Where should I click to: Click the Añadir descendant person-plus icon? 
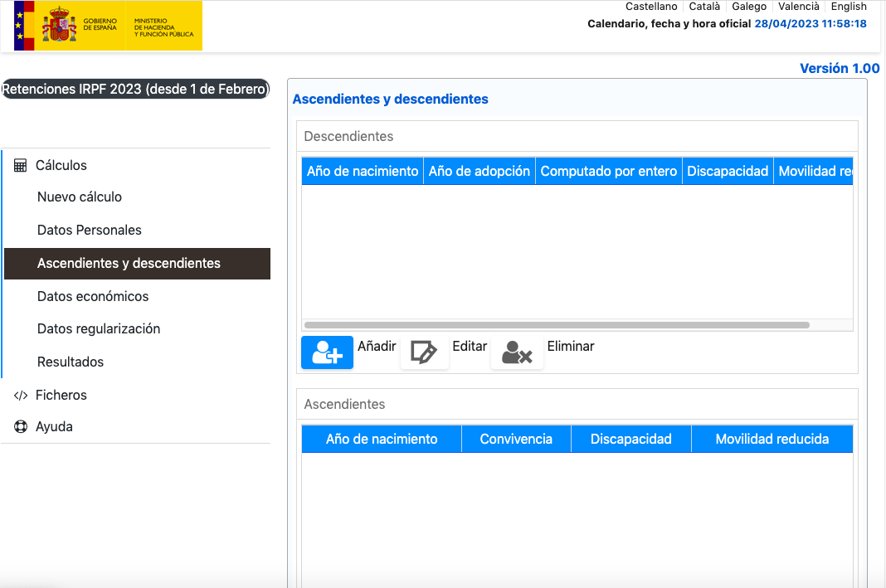327,352
